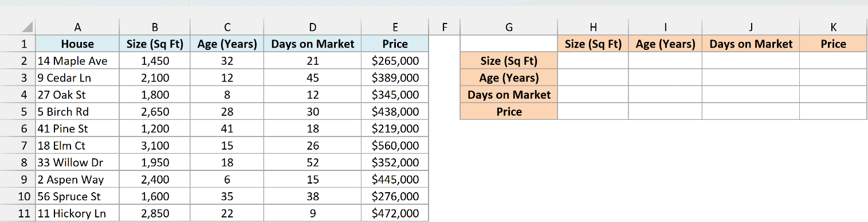The image size is (868, 222).
Task: Click days on market value 45
Action: 313,78
